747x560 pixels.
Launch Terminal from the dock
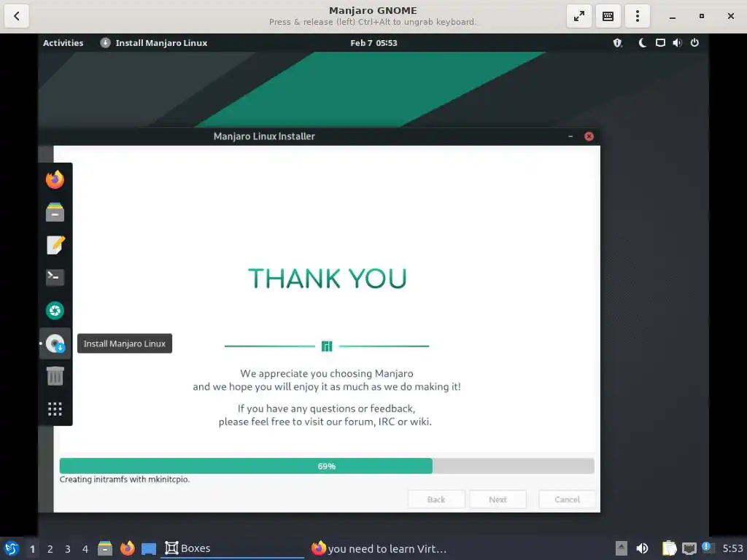coord(55,277)
